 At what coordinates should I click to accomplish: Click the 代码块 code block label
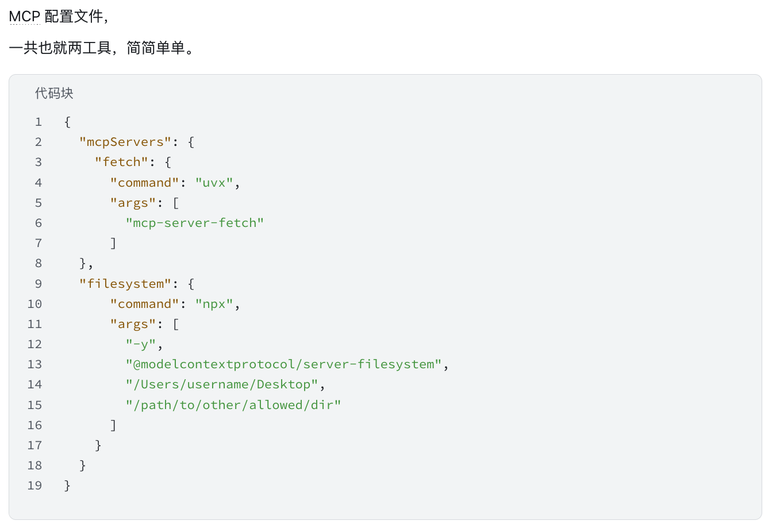pyautogui.click(x=54, y=93)
